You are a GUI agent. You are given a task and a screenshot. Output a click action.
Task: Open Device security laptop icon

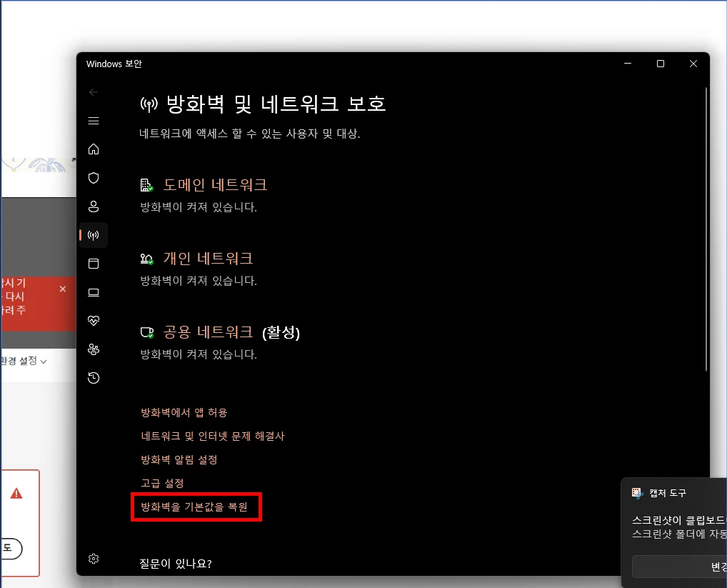click(x=93, y=293)
